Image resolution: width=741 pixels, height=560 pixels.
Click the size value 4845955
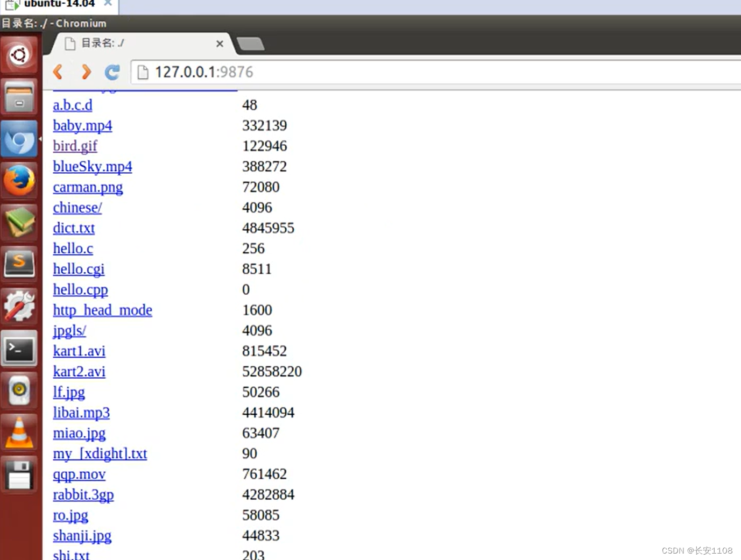(268, 228)
